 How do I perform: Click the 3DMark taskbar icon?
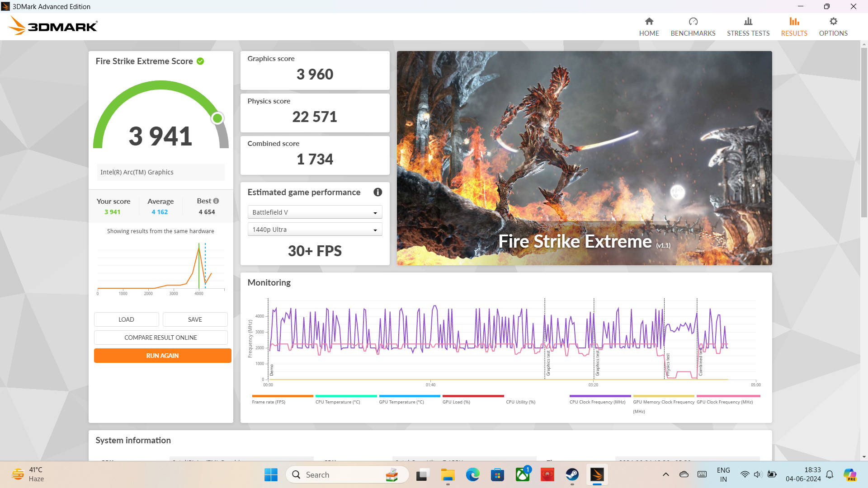pyautogui.click(x=597, y=474)
